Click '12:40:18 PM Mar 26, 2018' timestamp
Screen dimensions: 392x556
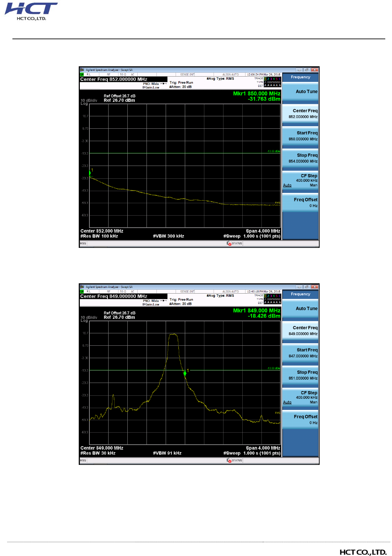264,291
